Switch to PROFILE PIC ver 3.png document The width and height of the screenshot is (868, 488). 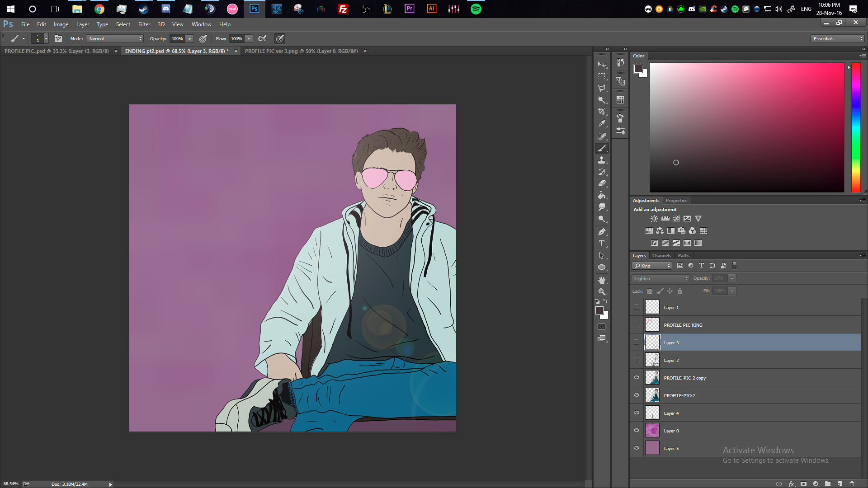point(301,51)
